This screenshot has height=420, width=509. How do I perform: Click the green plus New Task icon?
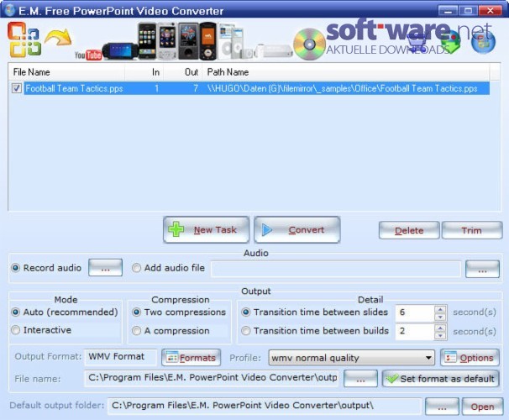[176, 229]
